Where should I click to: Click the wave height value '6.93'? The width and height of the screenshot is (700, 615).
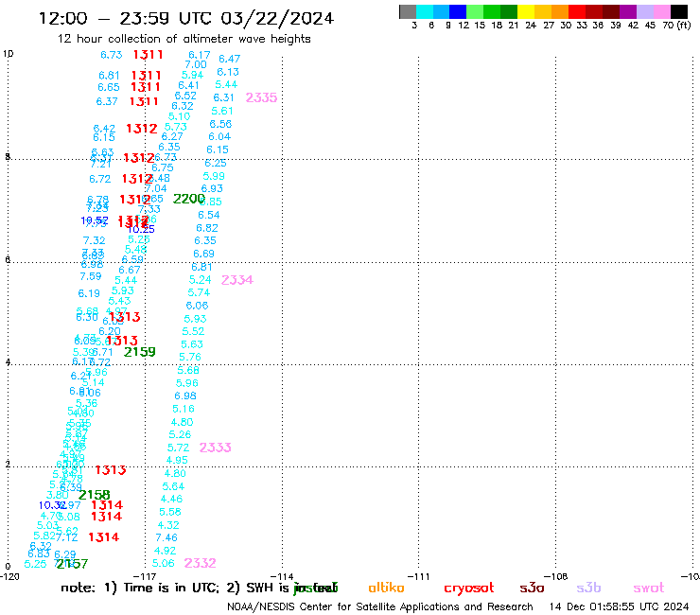tap(212, 188)
